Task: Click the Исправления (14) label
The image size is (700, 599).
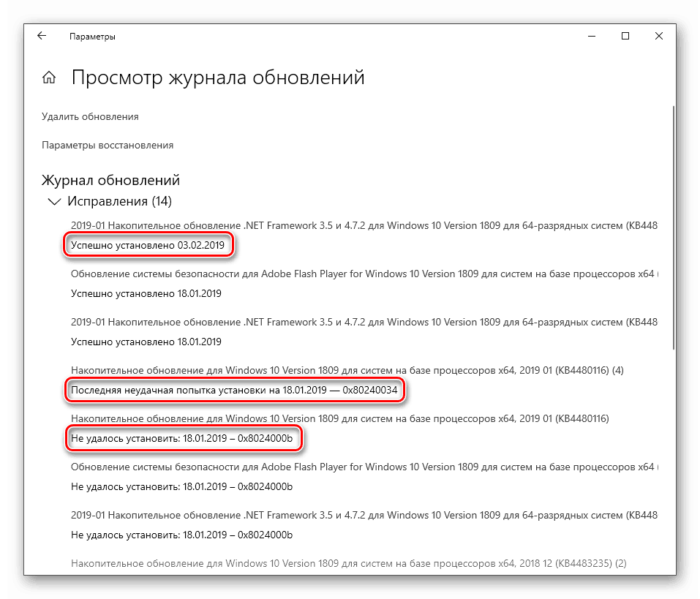Action: point(120,201)
